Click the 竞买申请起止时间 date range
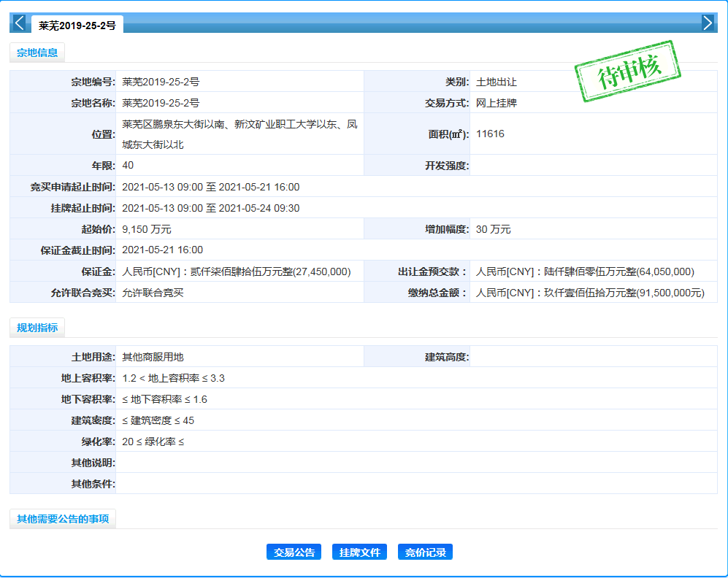Viewport: 728px width, 578px height. pyautogui.click(x=211, y=187)
